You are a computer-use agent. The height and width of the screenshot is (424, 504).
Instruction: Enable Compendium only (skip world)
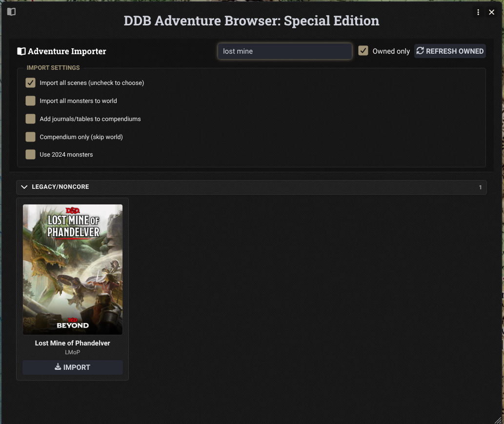(31, 137)
